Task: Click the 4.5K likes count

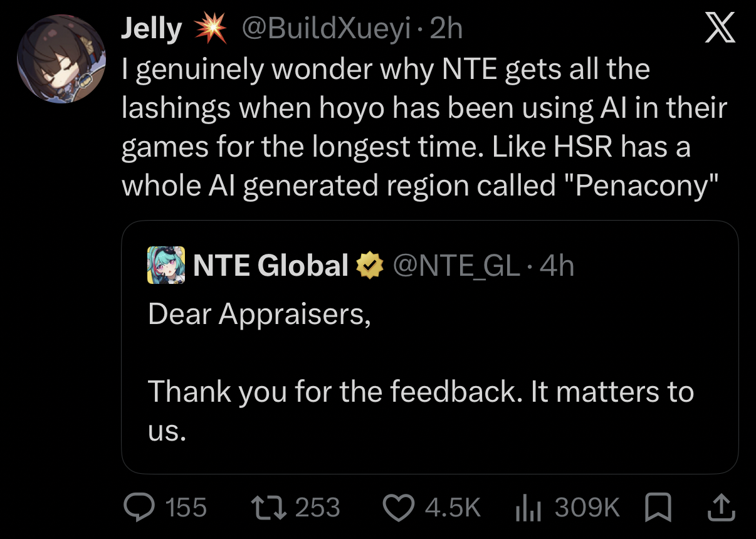Action: [452, 507]
